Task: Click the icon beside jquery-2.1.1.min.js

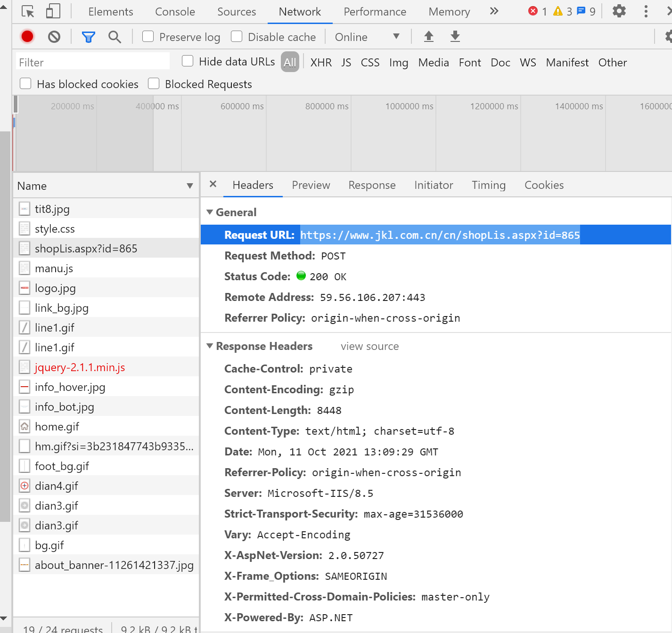Action: (25, 367)
